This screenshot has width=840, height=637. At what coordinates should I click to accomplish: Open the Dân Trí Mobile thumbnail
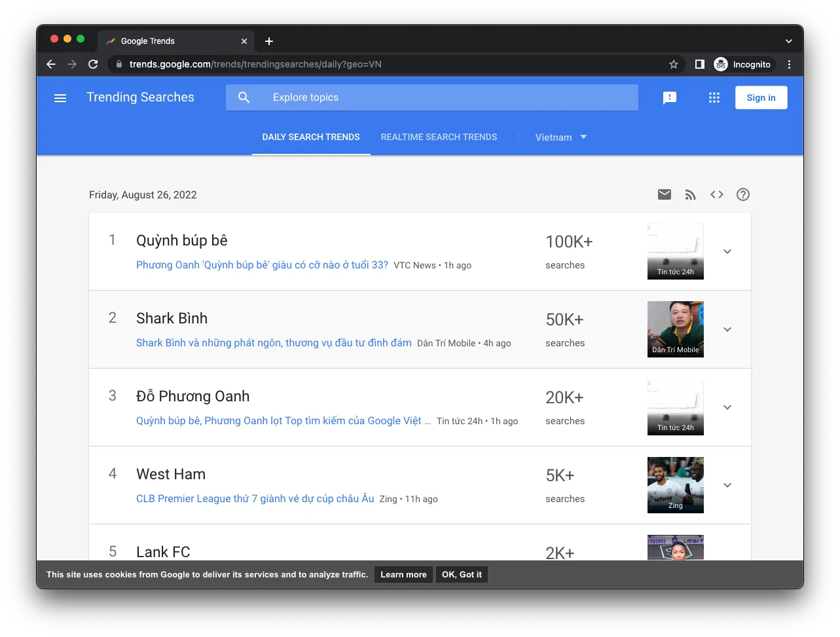[676, 329]
